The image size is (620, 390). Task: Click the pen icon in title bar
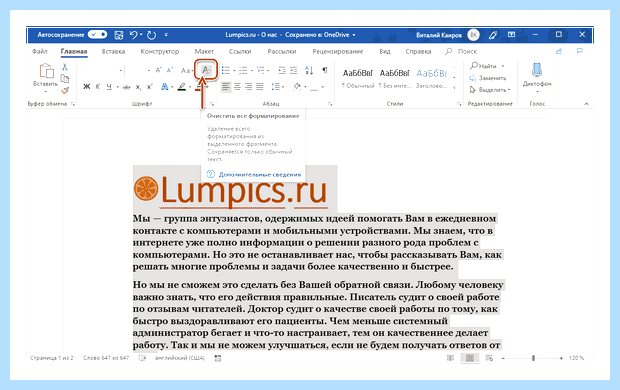point(493,35)
